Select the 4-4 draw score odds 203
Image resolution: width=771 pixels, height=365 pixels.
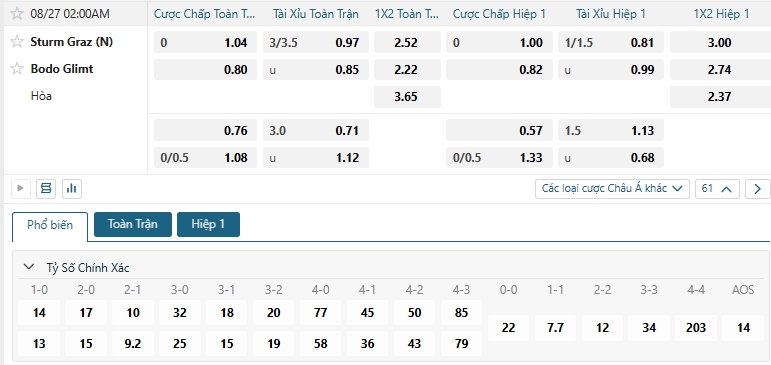click(x=696, y=328)
